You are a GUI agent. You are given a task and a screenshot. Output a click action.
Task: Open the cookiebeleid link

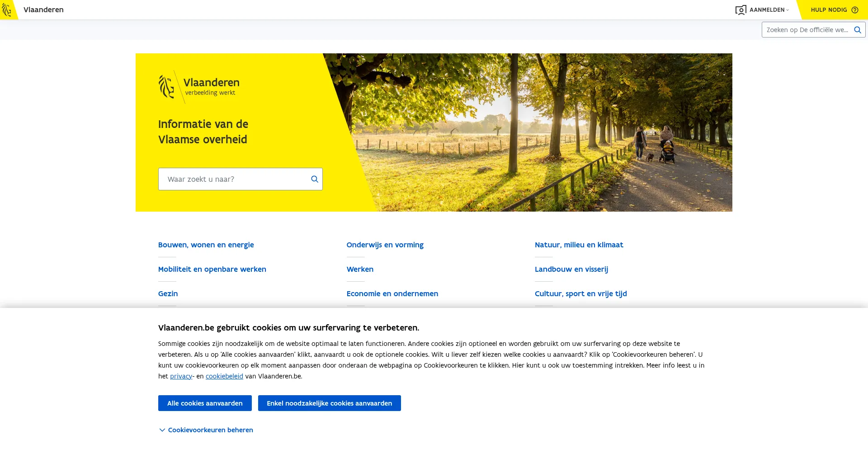(224, 376)
